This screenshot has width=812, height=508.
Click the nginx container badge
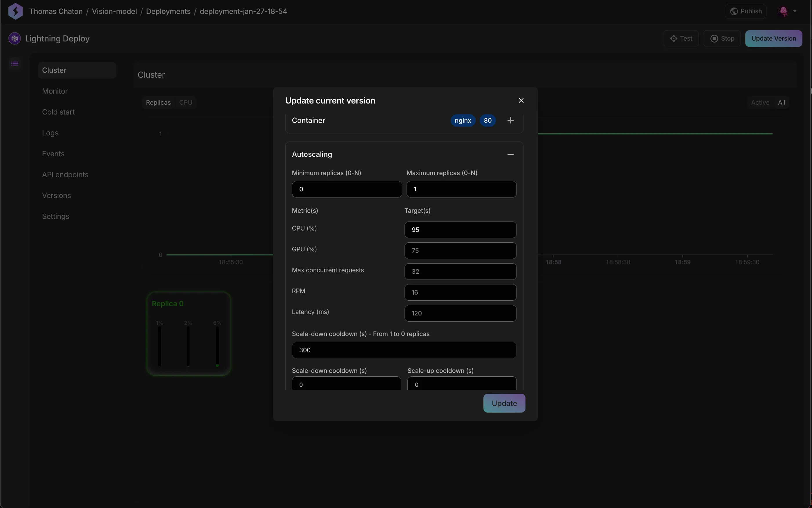463,121
